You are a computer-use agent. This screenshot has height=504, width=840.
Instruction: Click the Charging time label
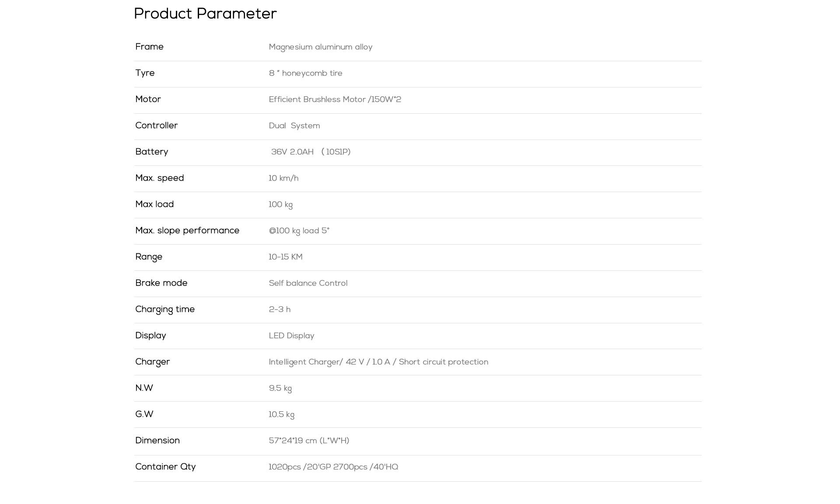point(164,309)
